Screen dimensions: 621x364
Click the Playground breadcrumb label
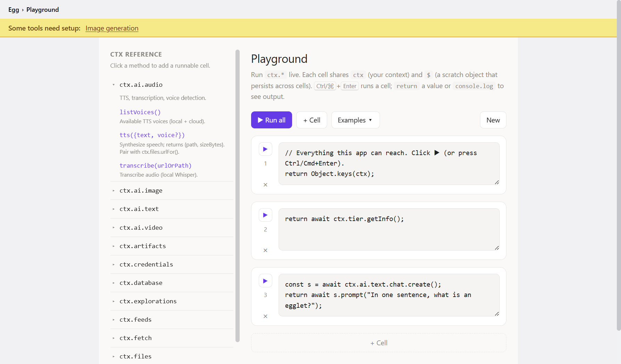(43, 10)
